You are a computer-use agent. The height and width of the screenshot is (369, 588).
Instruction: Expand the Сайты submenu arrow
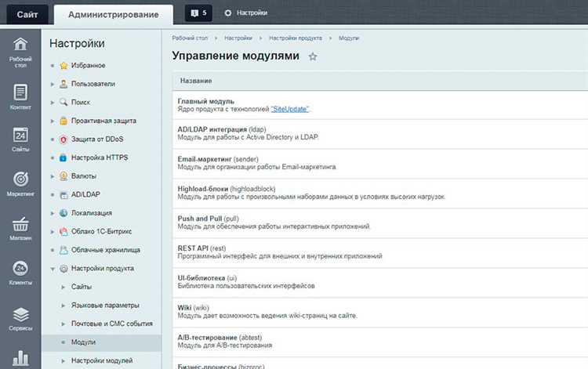(63, 287)
